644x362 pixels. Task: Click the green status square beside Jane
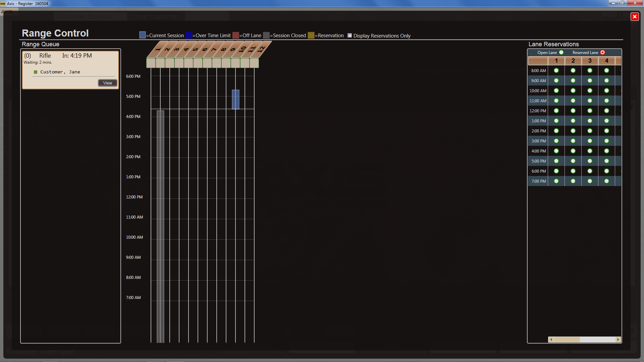click(36, 72)
